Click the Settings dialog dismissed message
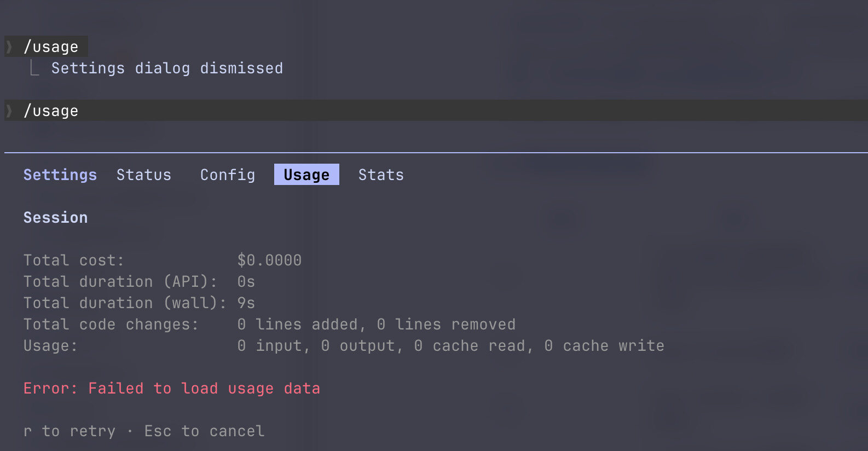The width and height of the screenshot is (868, 451). [x=167, y=68]
